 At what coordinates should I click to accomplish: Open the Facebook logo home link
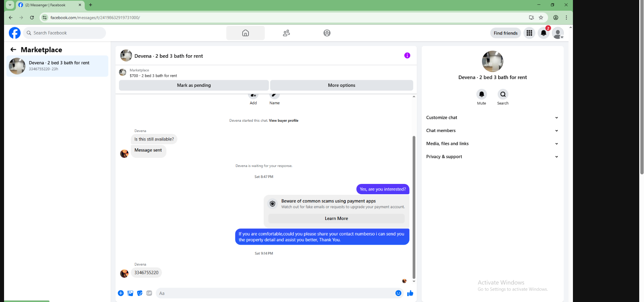click(x=15, y=33)
